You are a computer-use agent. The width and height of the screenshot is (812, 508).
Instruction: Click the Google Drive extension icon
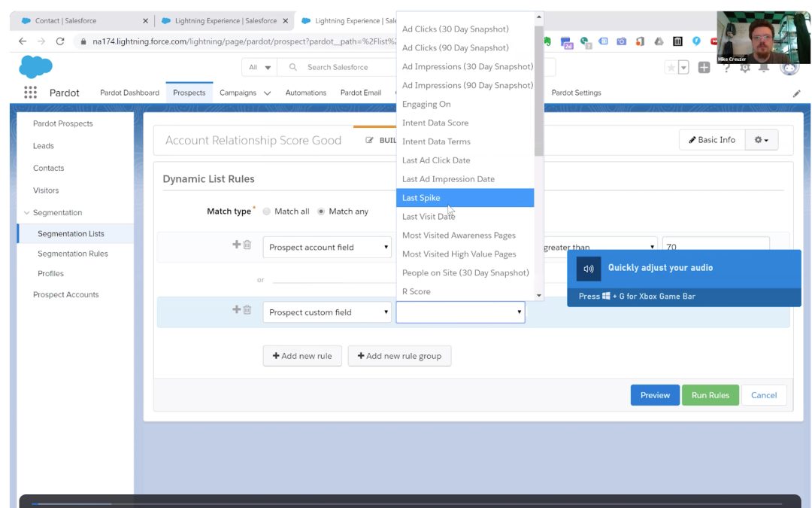pos(659,41)
